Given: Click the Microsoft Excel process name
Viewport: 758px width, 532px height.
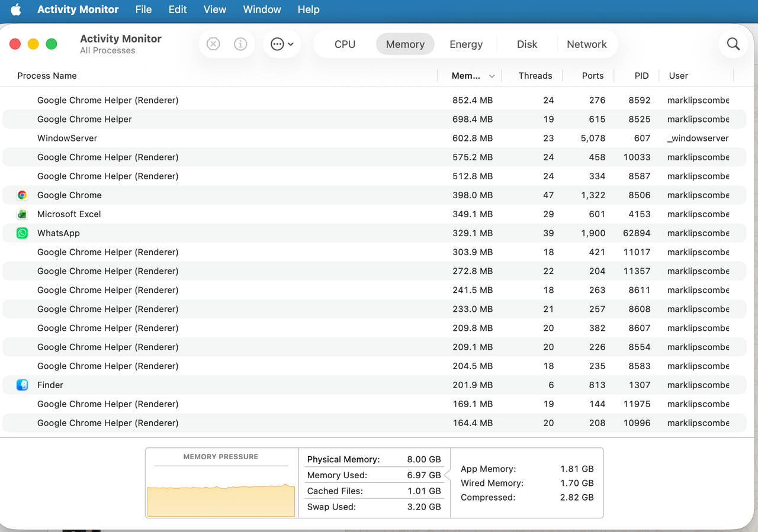Looking at the screenshot, I should coord(69,214).
